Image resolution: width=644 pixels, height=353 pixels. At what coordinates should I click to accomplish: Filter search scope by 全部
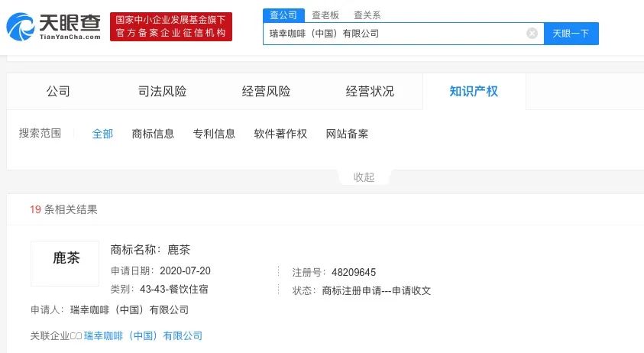pos(102,134)
